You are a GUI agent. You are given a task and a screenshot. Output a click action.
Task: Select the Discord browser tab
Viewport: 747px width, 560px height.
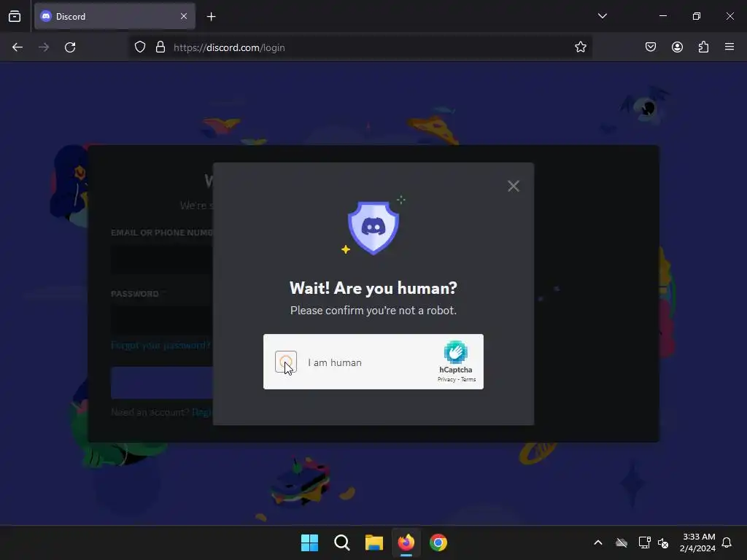[x=115, y=16]
